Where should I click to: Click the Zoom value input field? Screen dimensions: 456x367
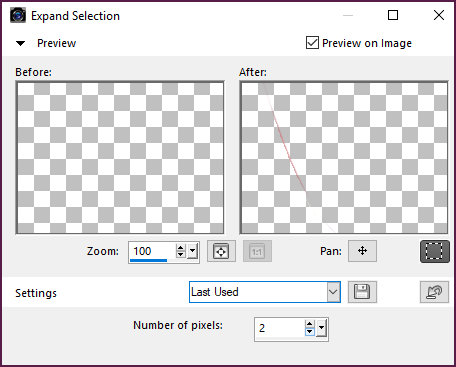[x=153, y=251]
